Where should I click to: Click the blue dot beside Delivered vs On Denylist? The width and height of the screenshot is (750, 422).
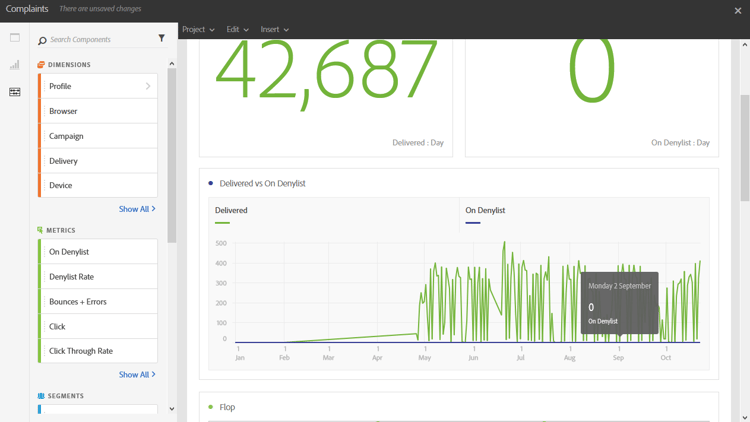210,183
